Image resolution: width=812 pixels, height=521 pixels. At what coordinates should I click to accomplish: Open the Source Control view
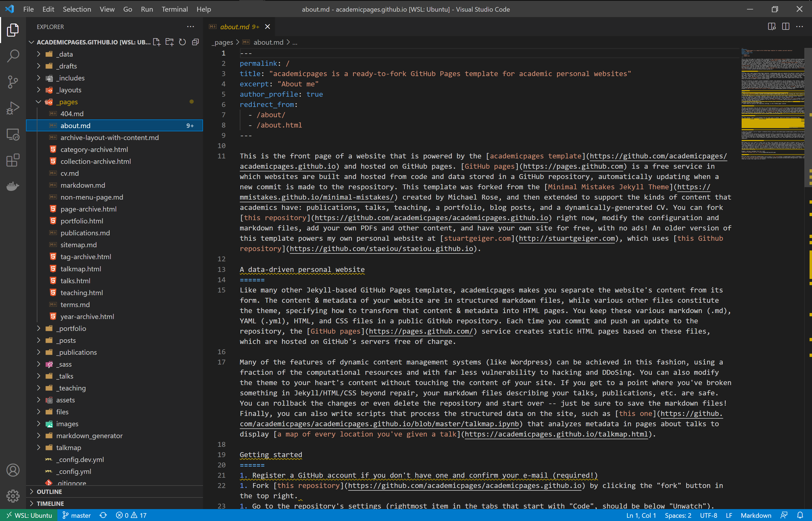tap(13, 82)
